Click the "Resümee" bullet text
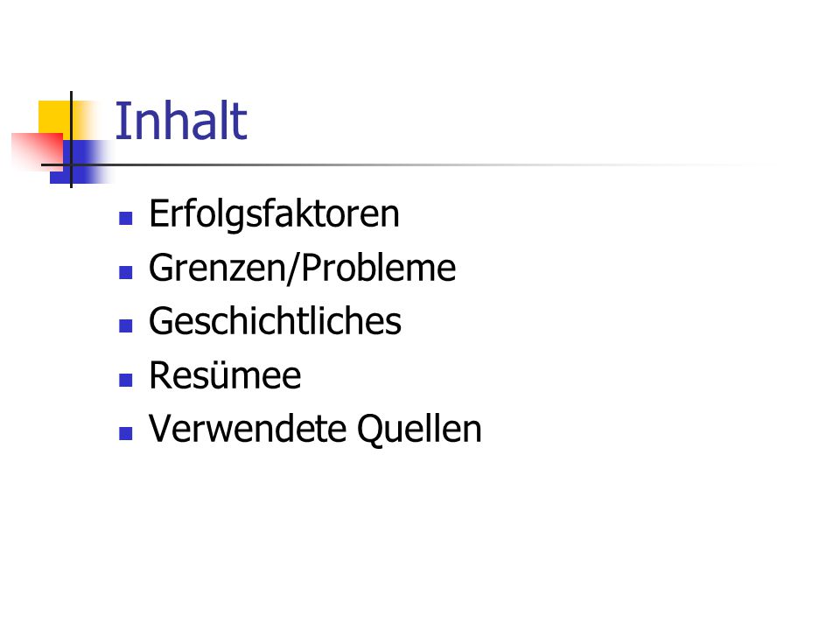The height and width of the screenshot is (630, 840). (x=225, y=374)
